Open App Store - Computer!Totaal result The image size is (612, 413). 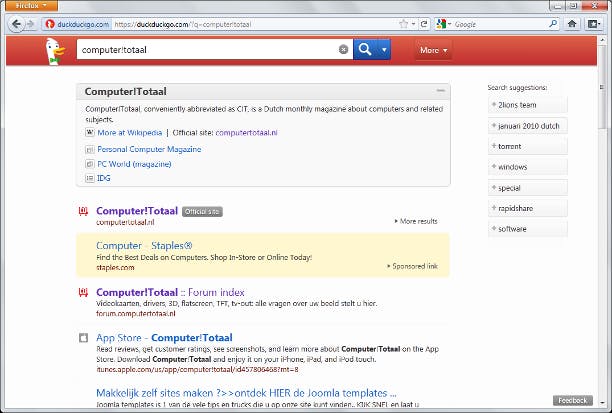point(164,338)
